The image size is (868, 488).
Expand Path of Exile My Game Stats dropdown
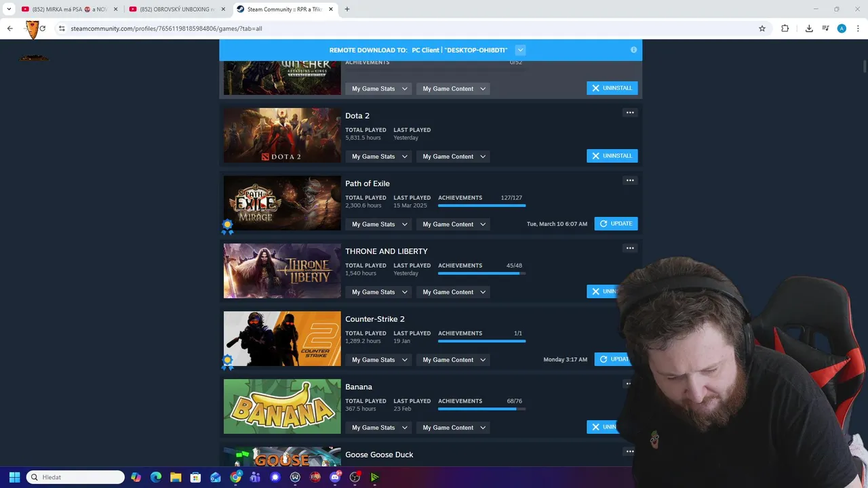[378, 224]
